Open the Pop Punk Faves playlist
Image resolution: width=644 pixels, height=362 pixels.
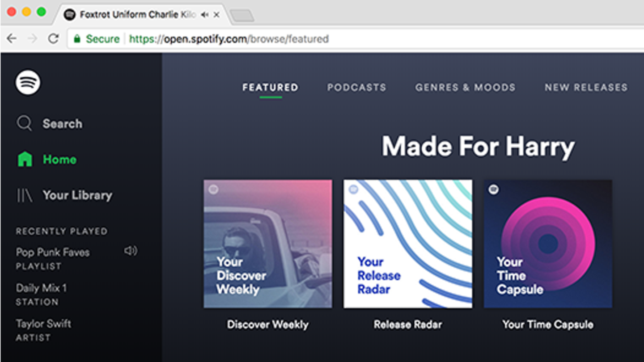coord(53,252)
